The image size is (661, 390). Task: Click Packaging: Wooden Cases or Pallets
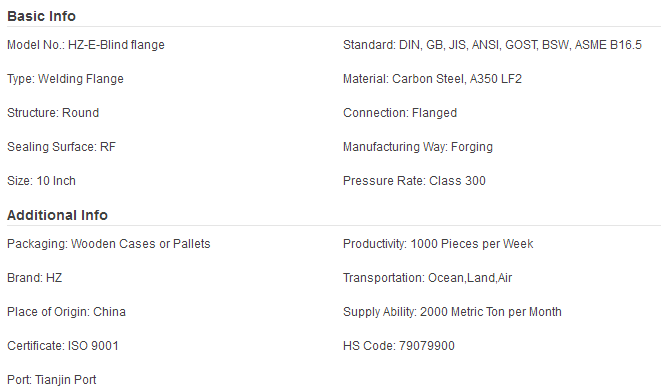(109, 244)
